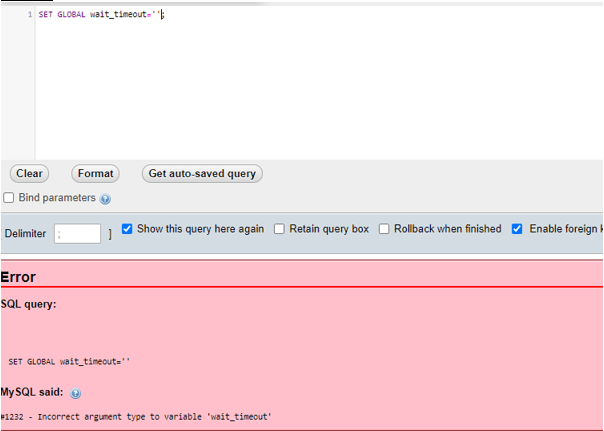Check Rollback when finished box
This screenshot has width=604, height=431.
coord(384,229)
